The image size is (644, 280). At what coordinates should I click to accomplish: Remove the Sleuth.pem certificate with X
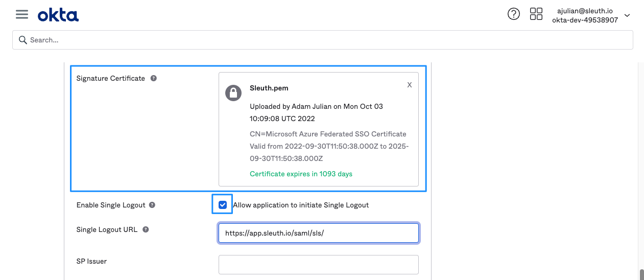point(409,85)
